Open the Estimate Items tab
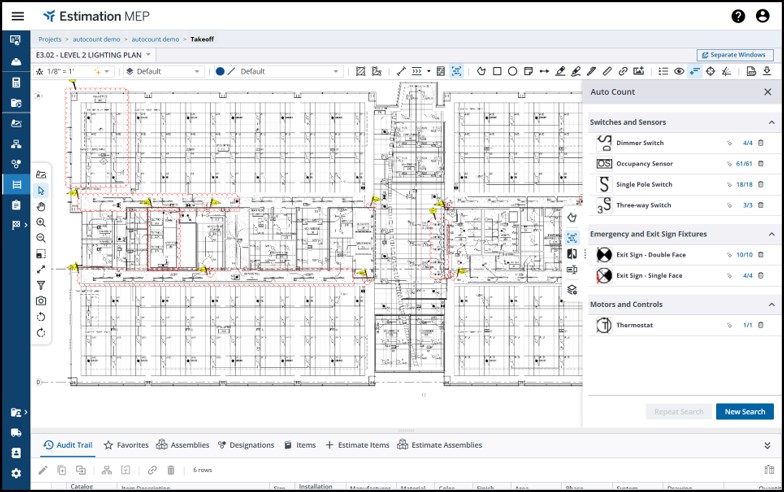 pyautogui.click(x=357, y=445)
